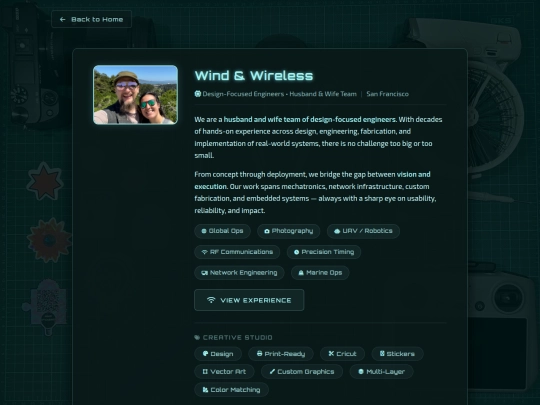This screenshot has height=405, width=540.
Task: Select the Print-Ready chip
Action: click(281, 354)
